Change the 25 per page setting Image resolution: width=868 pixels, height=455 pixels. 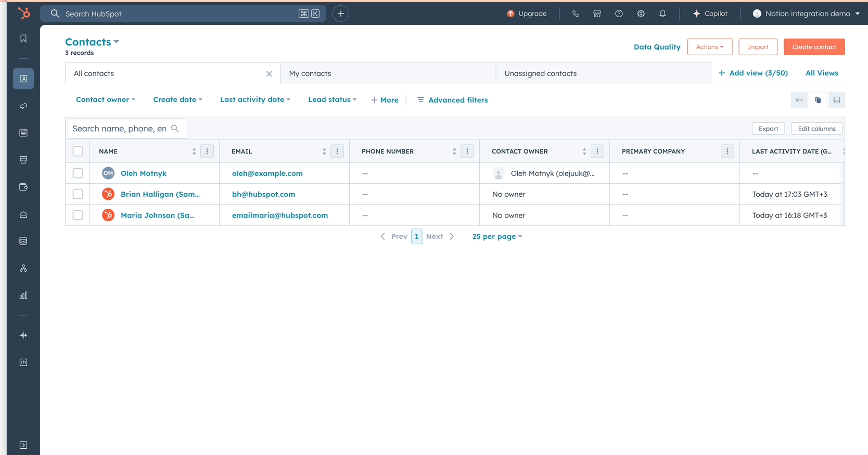coord(497,236)
